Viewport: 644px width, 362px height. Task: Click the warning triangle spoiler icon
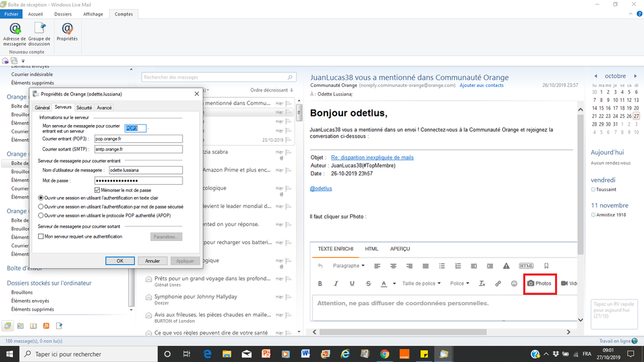(507, 266)
